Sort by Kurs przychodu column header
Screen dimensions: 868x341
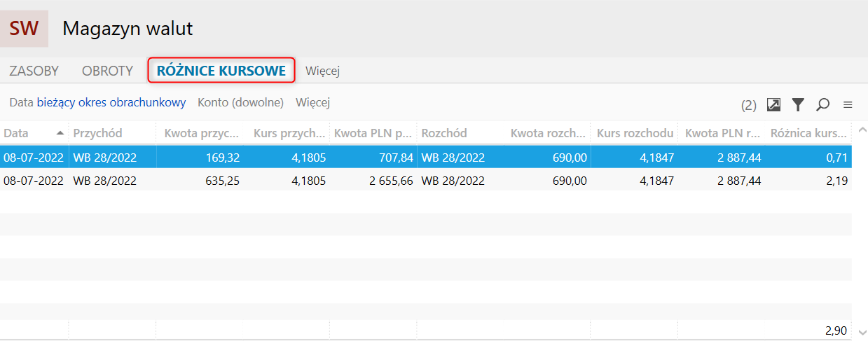[x=287, y=133]
